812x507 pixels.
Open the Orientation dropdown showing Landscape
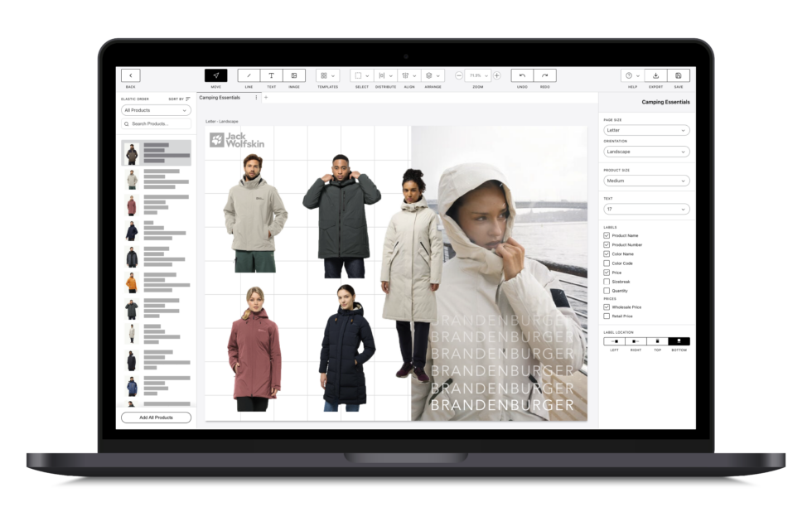[646, 152]
